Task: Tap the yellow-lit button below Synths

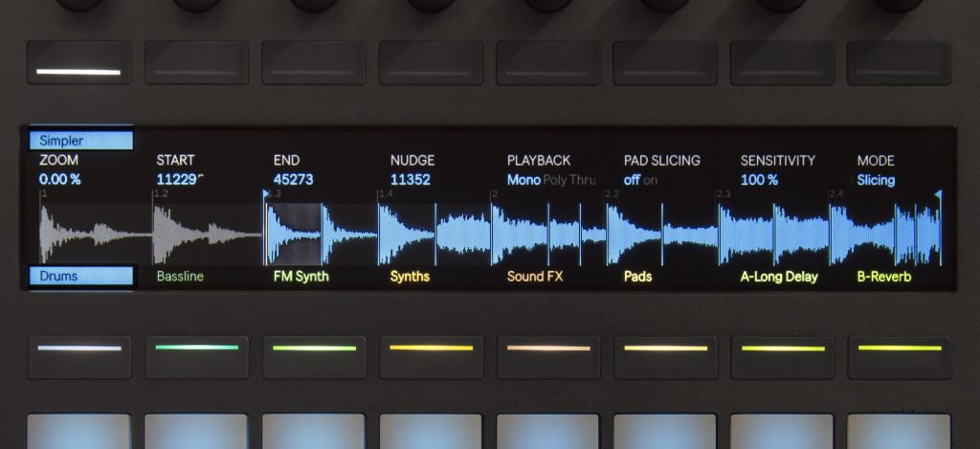Action: pos(432,357)
